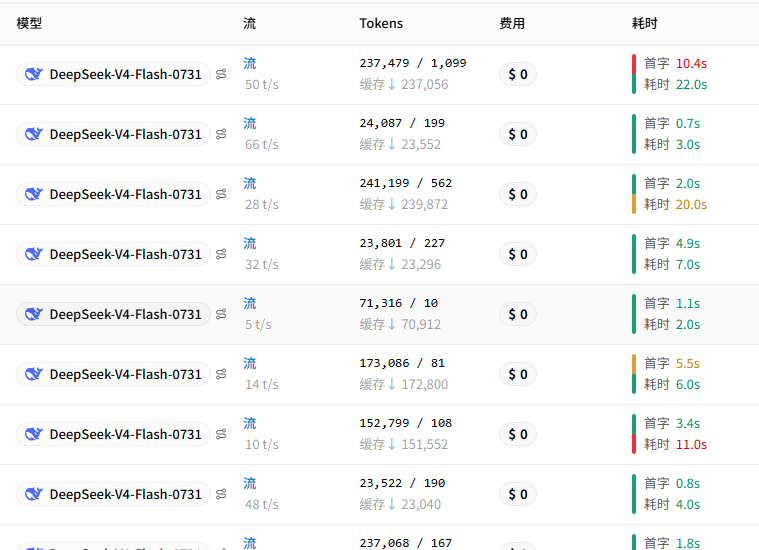This screenshot has height=550, width=759.
Task: Click the token count 23,801 / 227
Action: click(x=402, y=243)
